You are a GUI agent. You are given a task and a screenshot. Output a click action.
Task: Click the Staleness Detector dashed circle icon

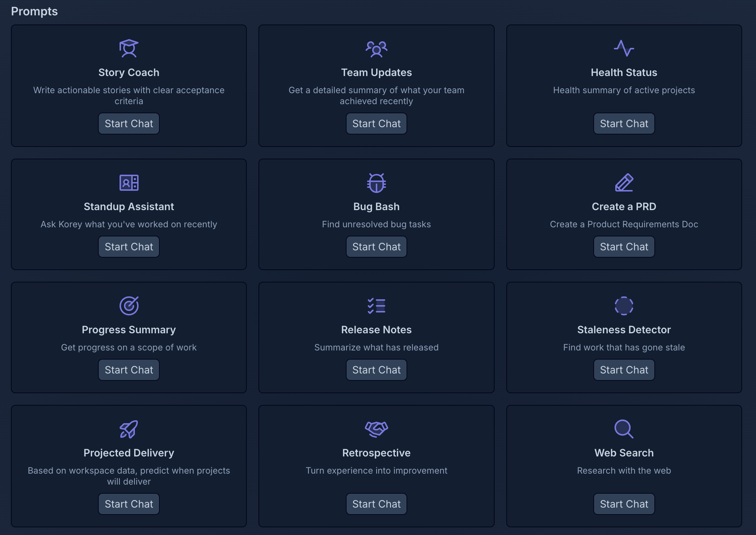click(x=624, y=306)
